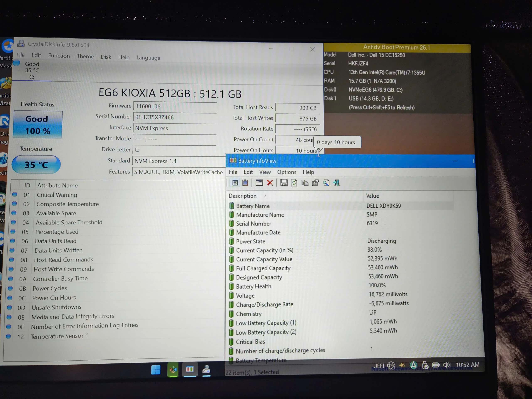The image size is (532, 399).
Task: Select the Controller Busy Time attribute row
Action: (116, 279)
